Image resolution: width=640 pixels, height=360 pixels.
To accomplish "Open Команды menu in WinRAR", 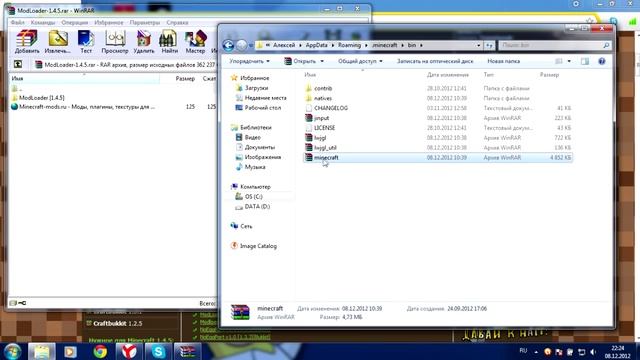I will [x=43, y=22].
